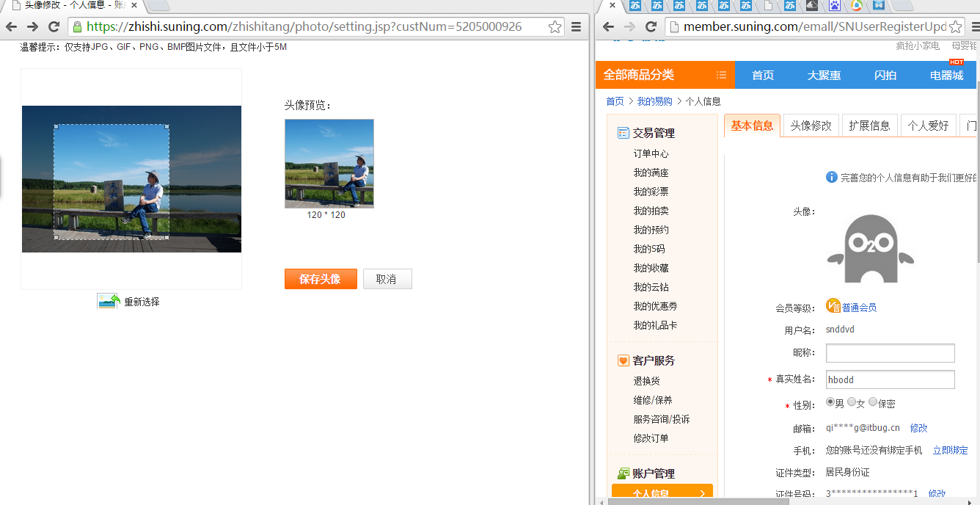Select the 男 gender radio button

click(x=830, y=402)
